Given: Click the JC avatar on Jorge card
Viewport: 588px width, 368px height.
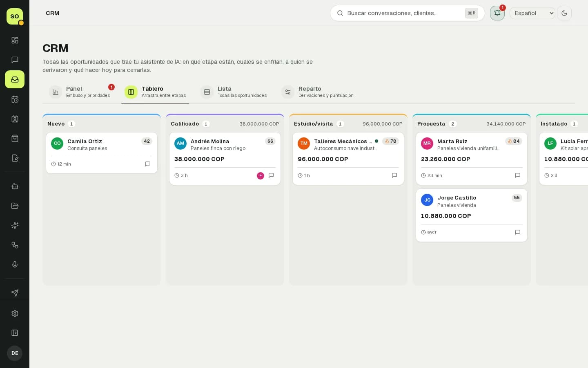Looking at the screenshot, I should pyautogui.click(x=427, y=200).
